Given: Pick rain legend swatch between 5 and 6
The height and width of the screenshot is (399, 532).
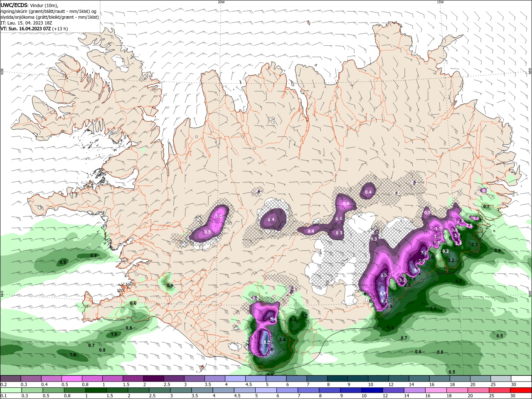Looking at the screenshot, I should [266, 390].
